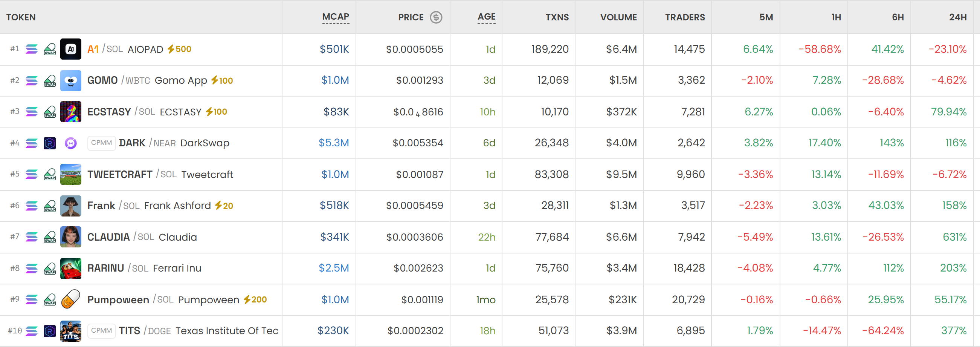Click the CPMM tag in DARK row
The height and width of the screenshot is (347, 980).
pyautogui.click(x=102, y=143)
